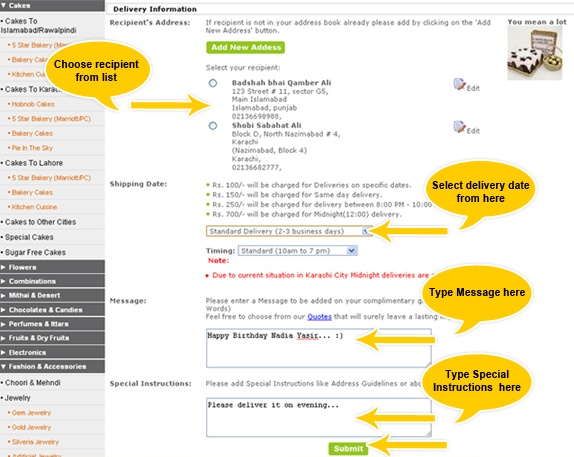The width and height of the screenshot is (574, 457).
Task: Open the Perfumes & Ittars menu
Action: point(52,324)
